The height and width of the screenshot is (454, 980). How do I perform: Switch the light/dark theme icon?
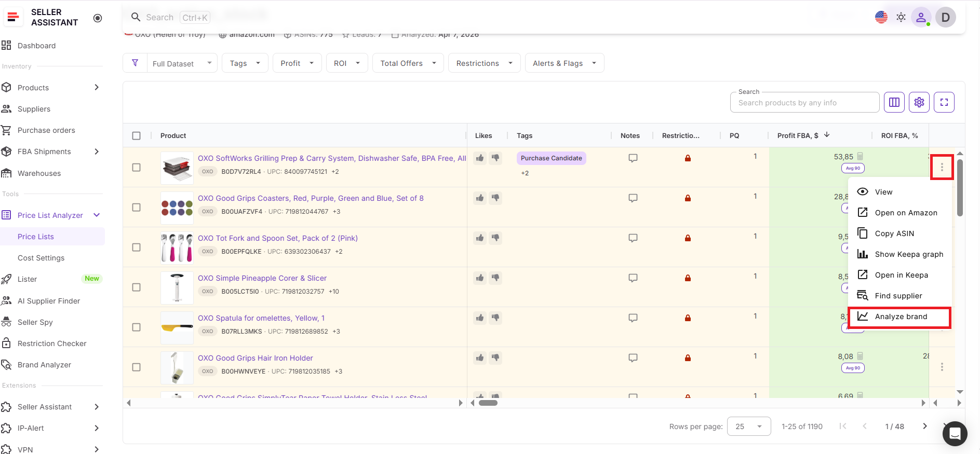[901, 17]
